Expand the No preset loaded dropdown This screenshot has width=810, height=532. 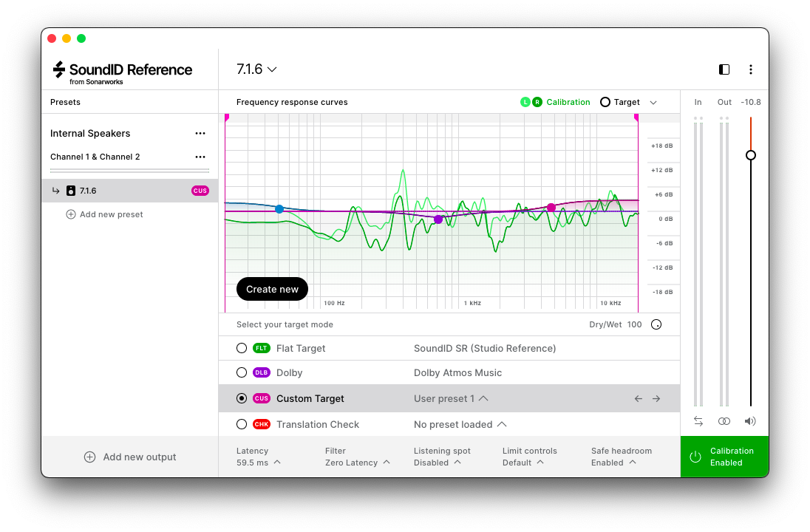(460, 424)
